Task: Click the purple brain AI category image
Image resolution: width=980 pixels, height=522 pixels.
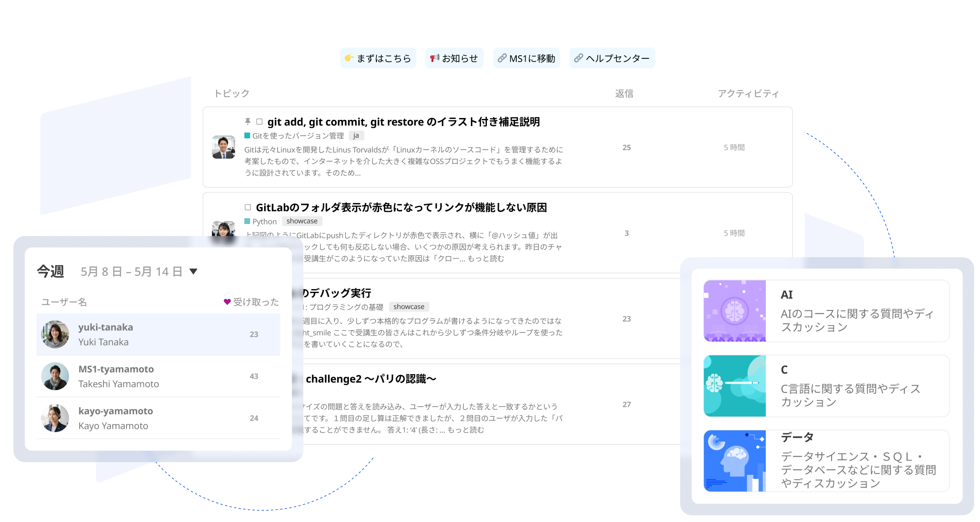Action: 735,311
